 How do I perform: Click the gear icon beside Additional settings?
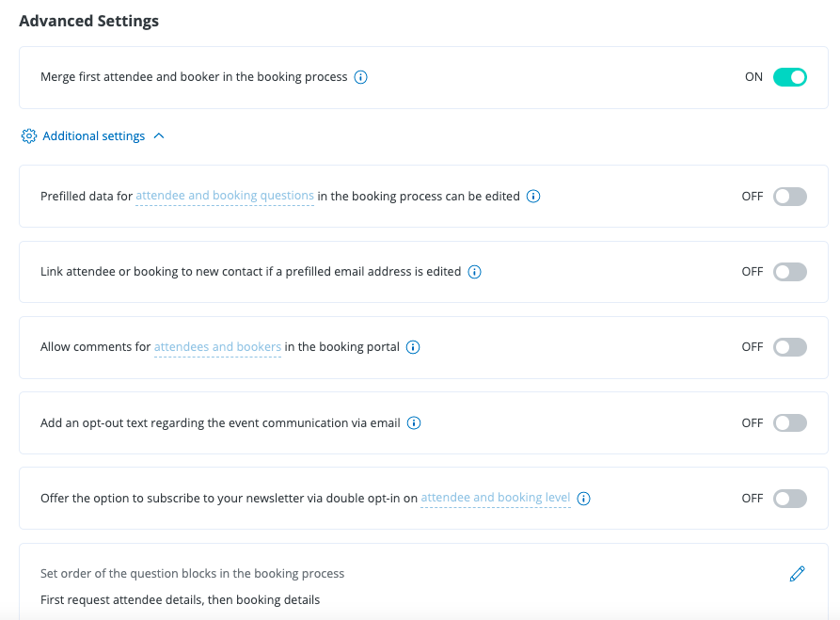(28, 136)
